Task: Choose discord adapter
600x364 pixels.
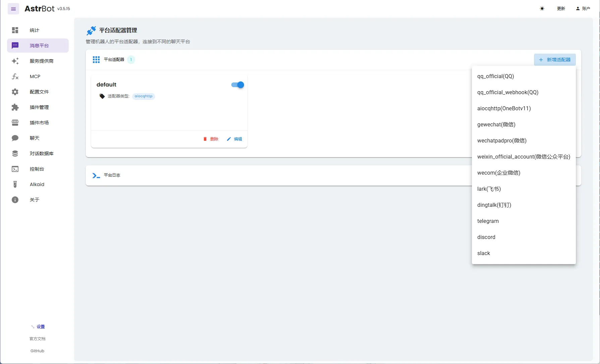Action: click(524, 237)
